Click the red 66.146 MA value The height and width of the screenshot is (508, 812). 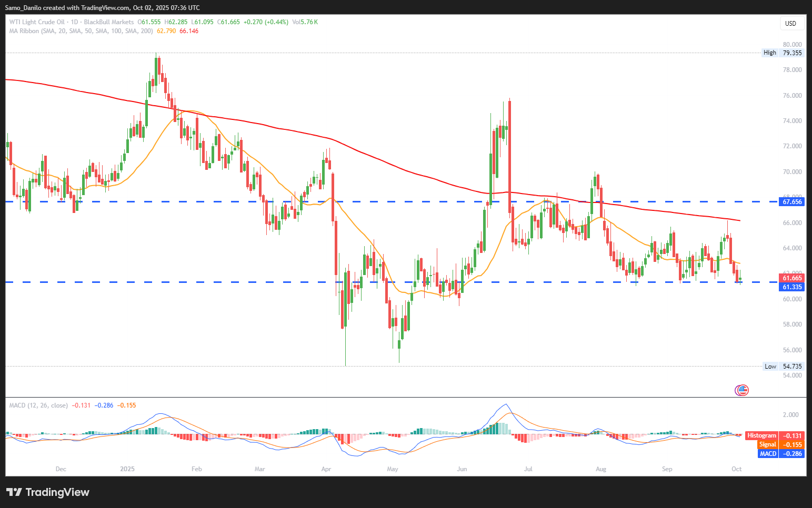189,31
